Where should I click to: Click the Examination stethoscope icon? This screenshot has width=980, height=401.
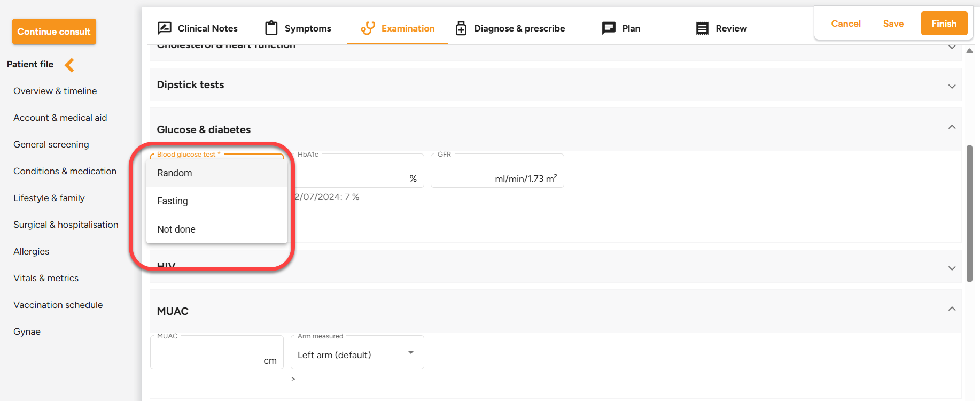pos(368,28)
